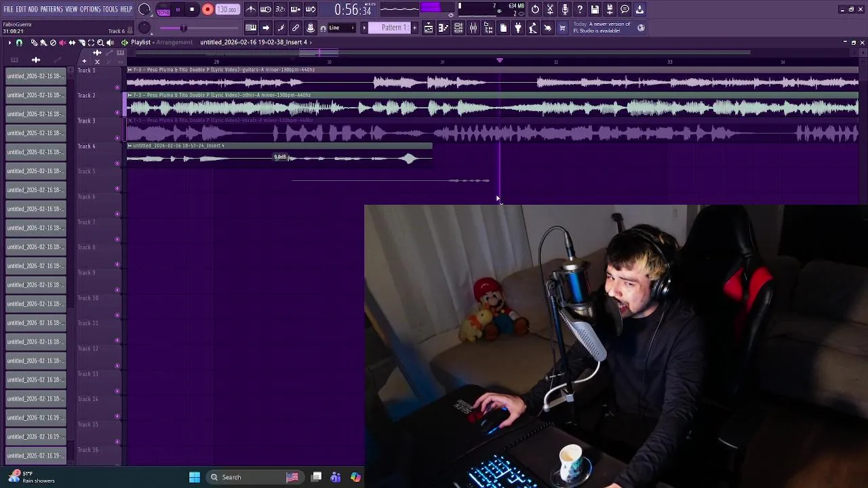Open the Channel rack
Image resolution: width=868 pixels, height=488 pixels.
(x=458, y=28)
